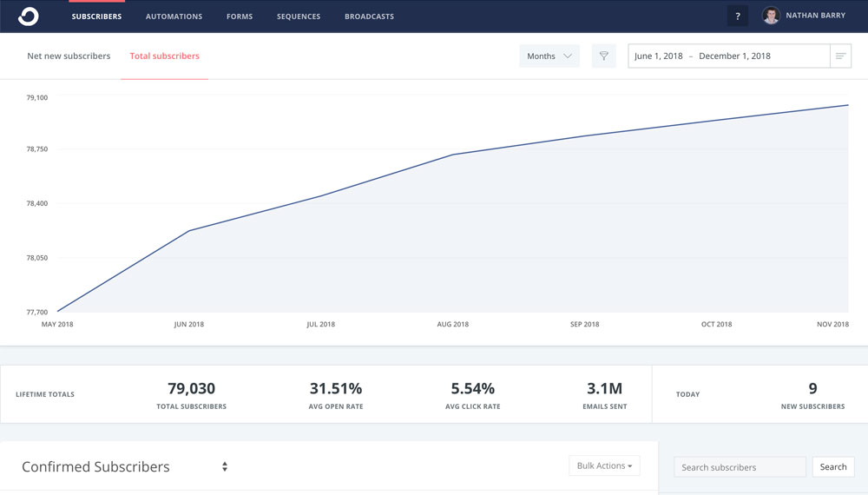Open the Broadcasts section
Image resolution: width=868 pixels, height=495 pixels.
click(369, 16)
